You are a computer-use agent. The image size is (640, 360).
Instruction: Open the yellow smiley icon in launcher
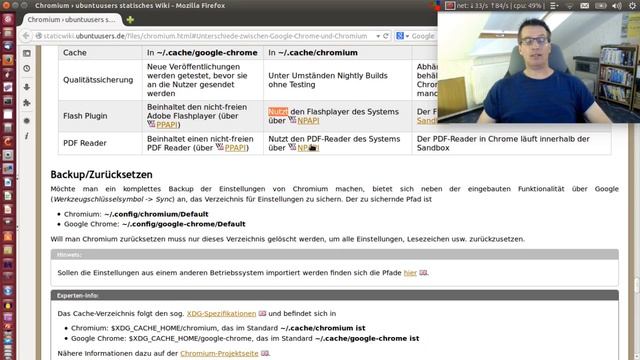pos(8,305)
